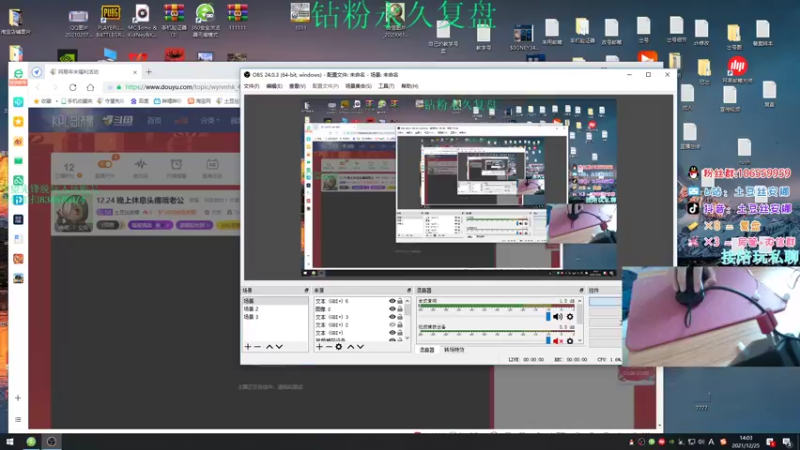Show the hidden '文本 (GDI+) 2' source
800x450 pixels.
tap(392, 324)
